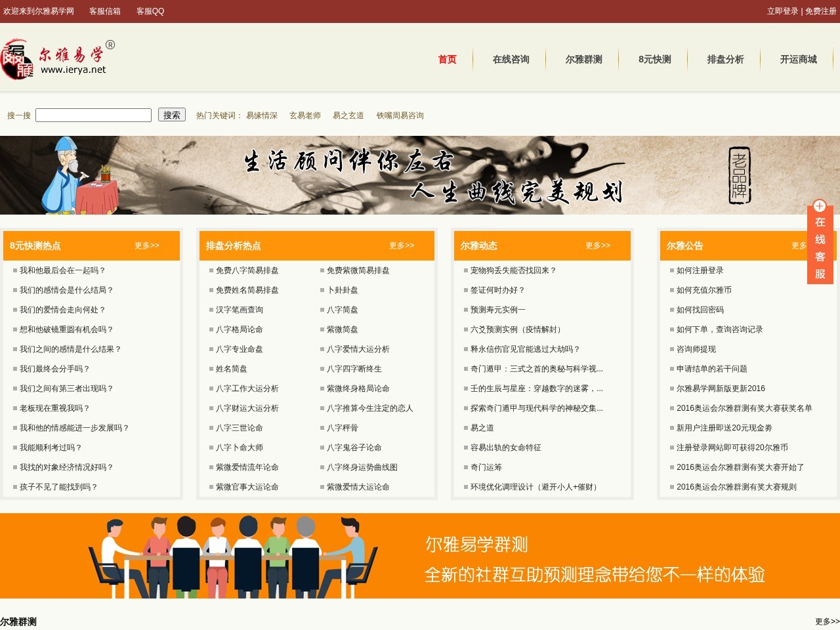Expand 更多>> under 8元快测热点
The width and height of the screenshot is (840, 630).
pos(147,245)
